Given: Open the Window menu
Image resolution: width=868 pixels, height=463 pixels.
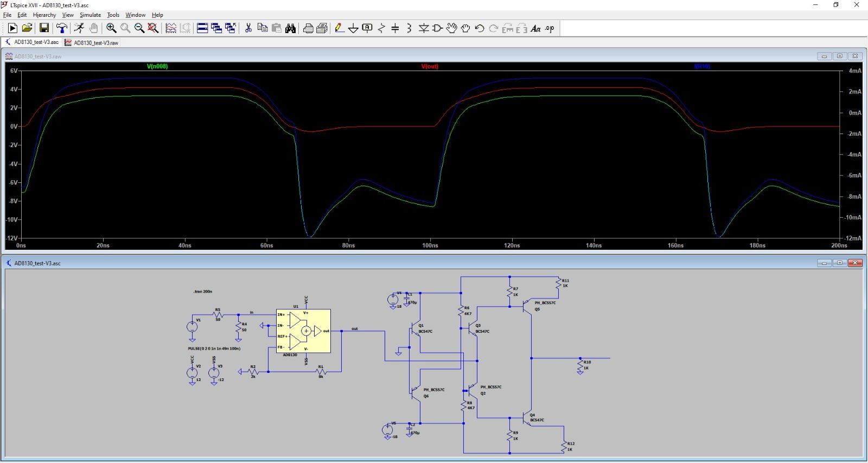Looking at the screenshot, I should pos(136,15).
